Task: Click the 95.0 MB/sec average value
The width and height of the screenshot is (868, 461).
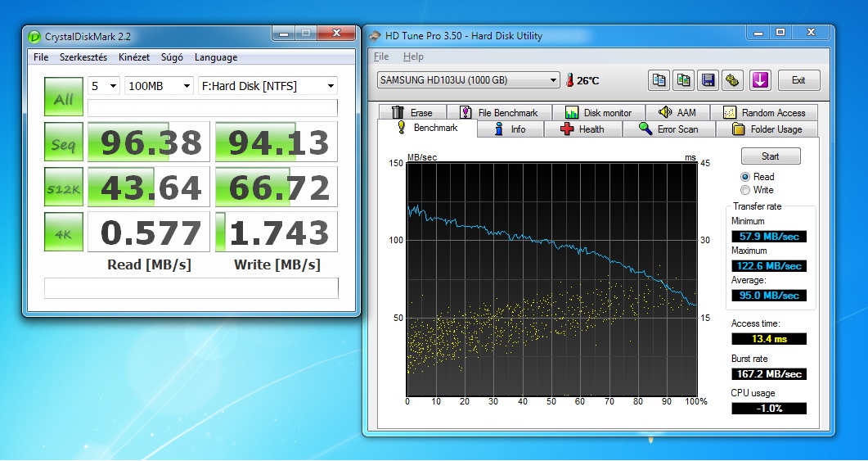Action: tap(769, 296)
